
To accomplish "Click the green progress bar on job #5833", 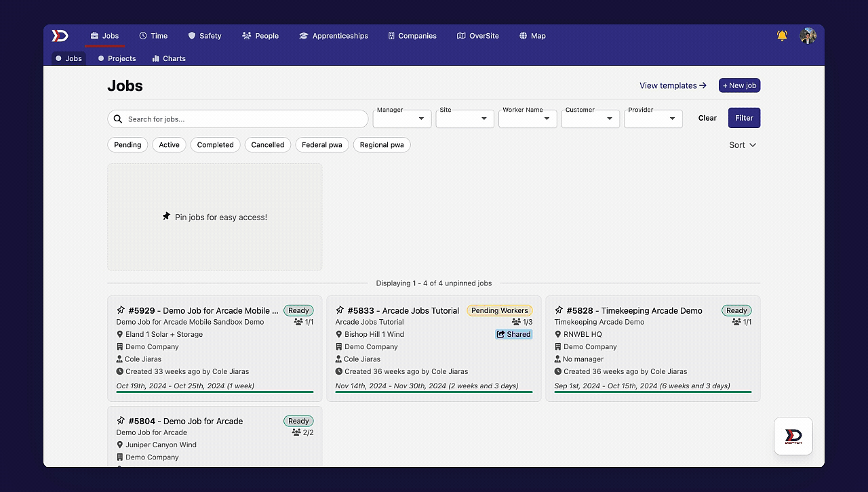I will [434, 392].
